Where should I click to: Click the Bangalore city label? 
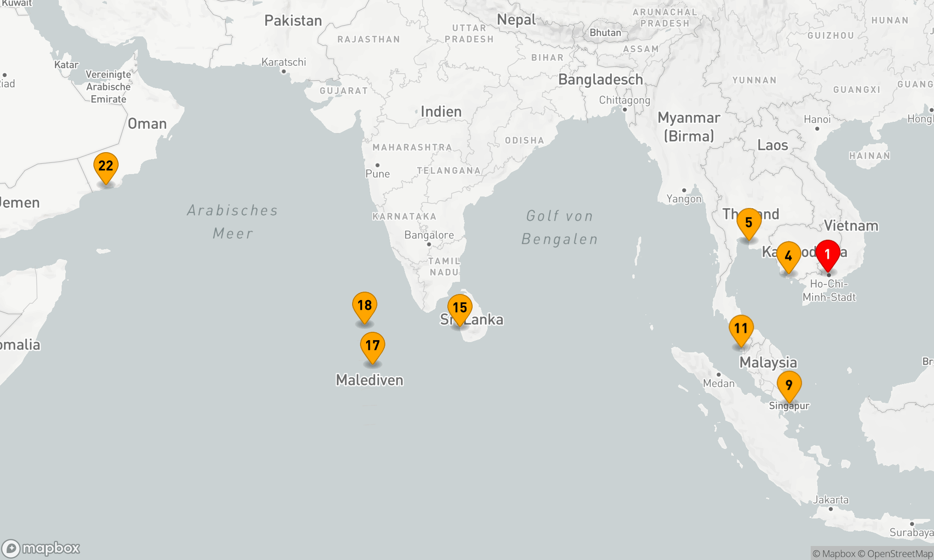429,235
